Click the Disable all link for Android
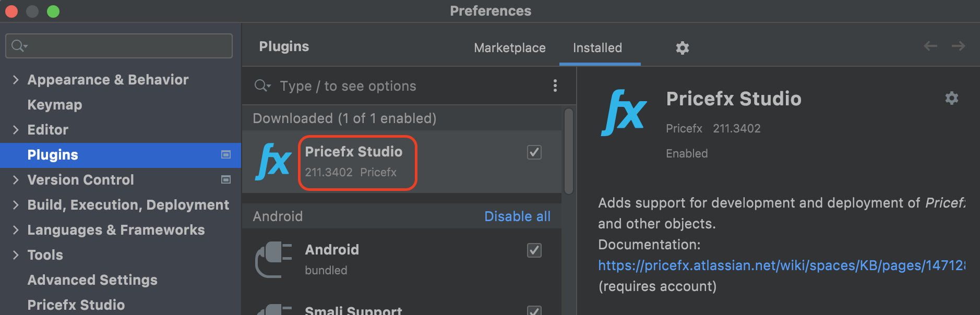Viewport: 980px width, 315px height. pyautogui.click(x=517, y=216)
